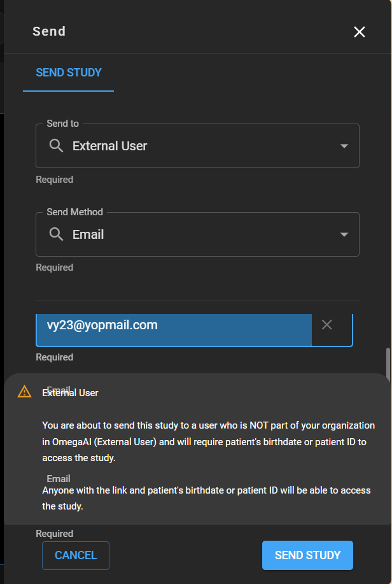The width and height of the screenshot is (392, 584).
Task: Click the search icon in Send to field
Action: tap(56, 146)
